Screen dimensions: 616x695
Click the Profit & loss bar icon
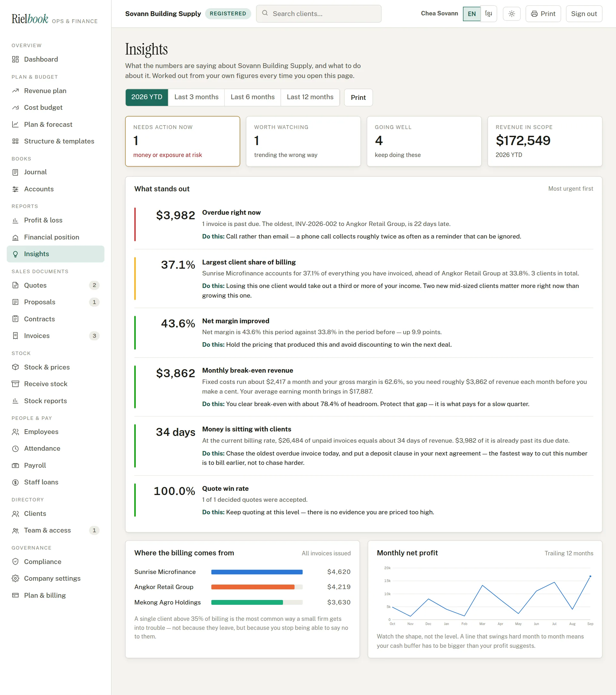tap(15, 220)
